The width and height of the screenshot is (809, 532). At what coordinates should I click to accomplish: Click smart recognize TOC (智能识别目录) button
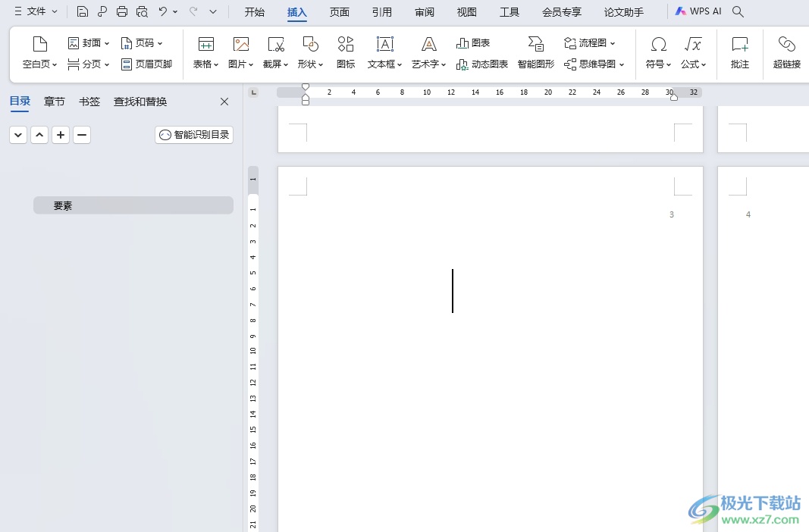[194, 135]
